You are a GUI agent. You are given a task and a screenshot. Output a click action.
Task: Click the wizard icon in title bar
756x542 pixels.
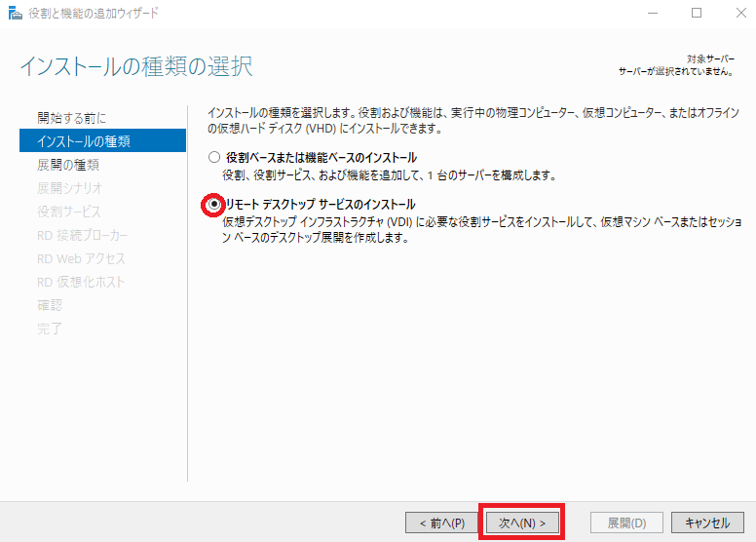[15, 14]
